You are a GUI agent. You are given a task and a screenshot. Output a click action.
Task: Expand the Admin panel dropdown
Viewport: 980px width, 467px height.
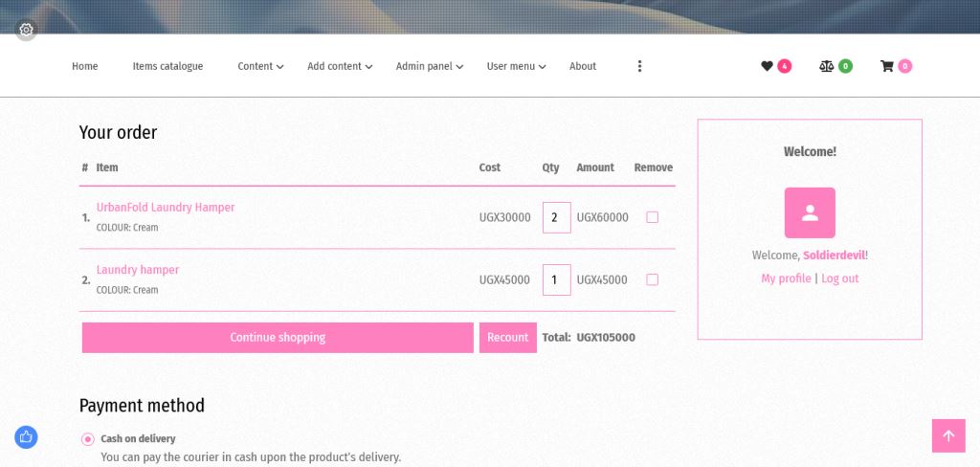pos(429,66)
